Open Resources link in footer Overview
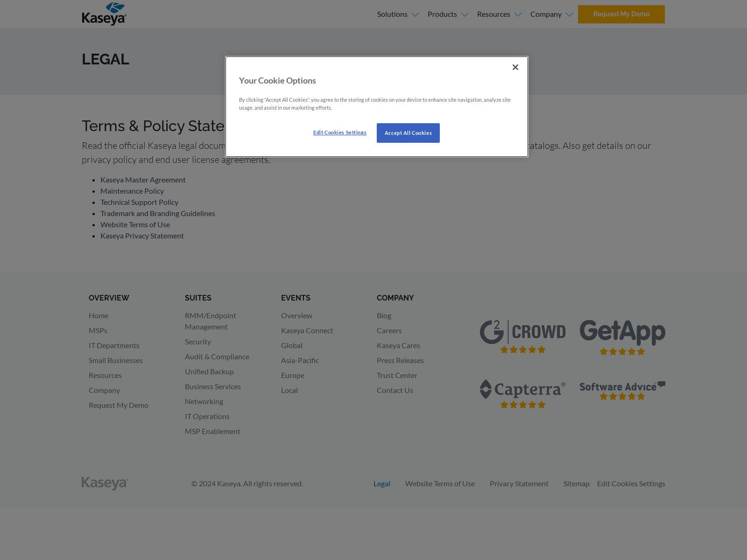Image resolution: width=747 pixels, height=560 pixels. 105,375
